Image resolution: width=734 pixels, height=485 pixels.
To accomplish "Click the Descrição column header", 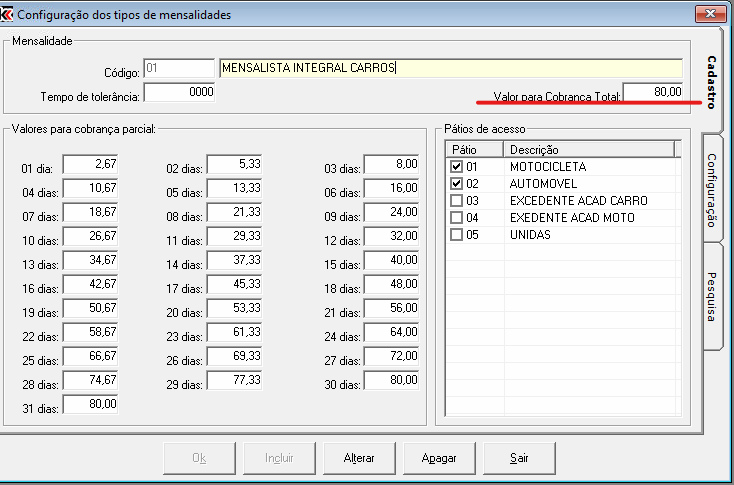I will pyautogui.click(x=590, y=149).
